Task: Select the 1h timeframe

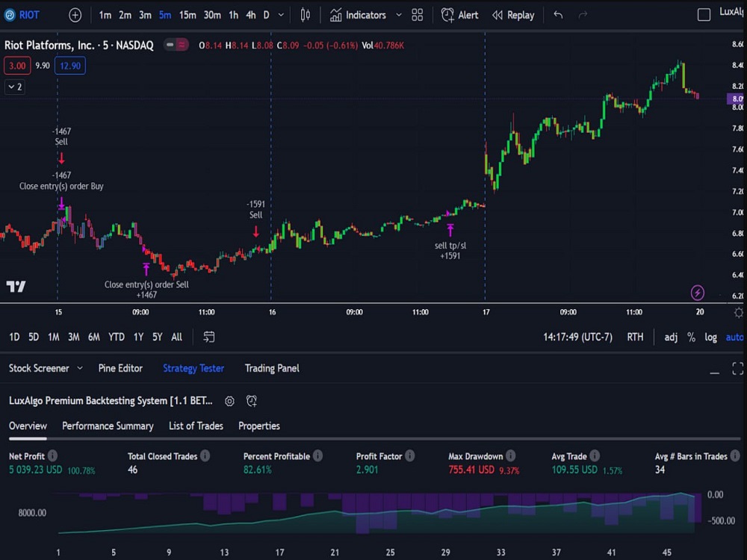Action: (233, 15)
